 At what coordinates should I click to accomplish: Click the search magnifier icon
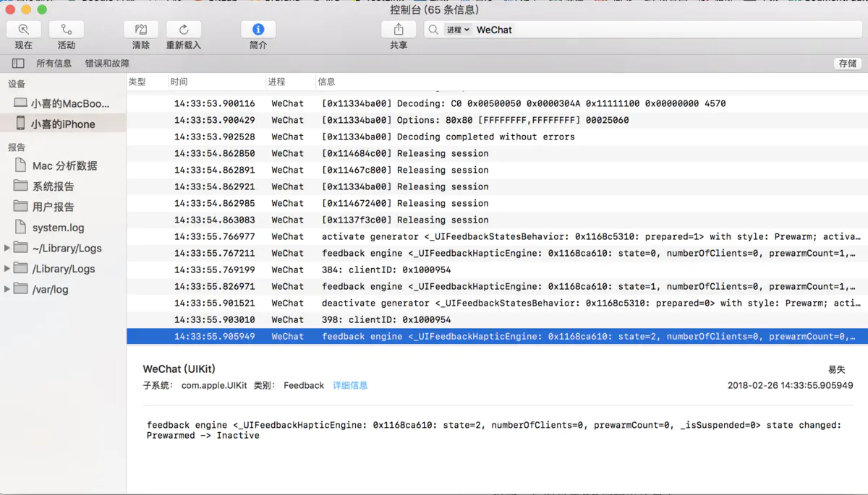433,30
